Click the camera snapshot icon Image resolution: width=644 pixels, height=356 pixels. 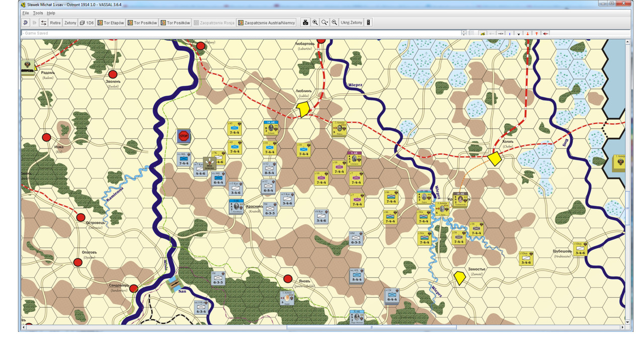pyautogui.click(x=305, y=23)
